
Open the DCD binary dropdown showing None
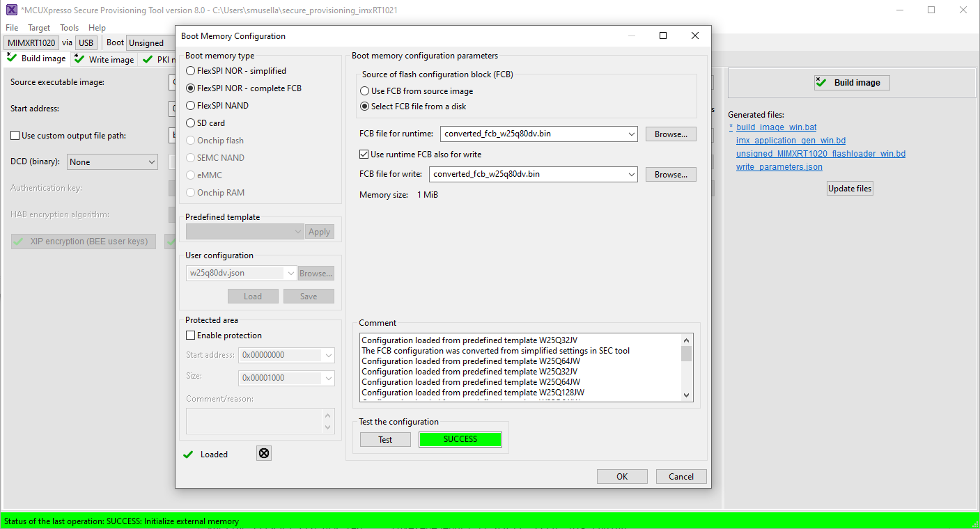152,161
